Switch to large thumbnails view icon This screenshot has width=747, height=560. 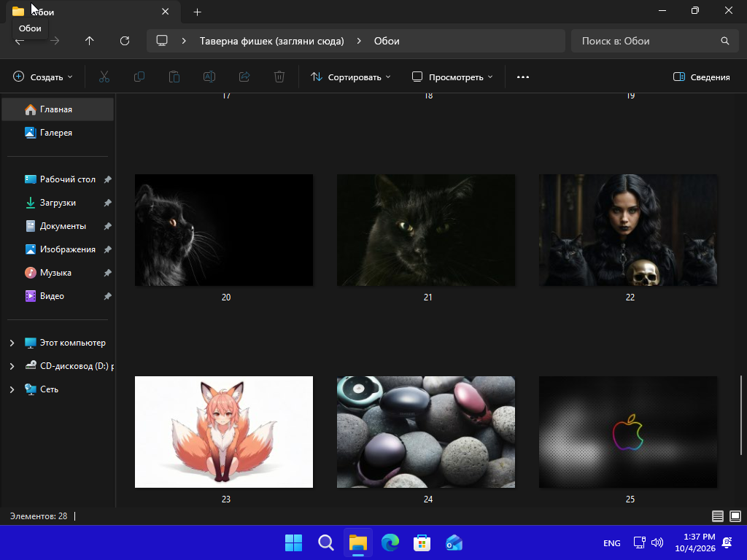click(x=735, y=516)
